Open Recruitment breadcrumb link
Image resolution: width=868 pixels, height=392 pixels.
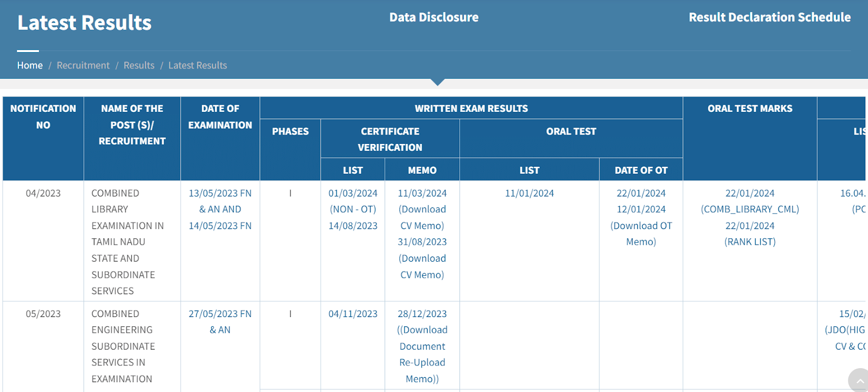(x=83, y=65)
